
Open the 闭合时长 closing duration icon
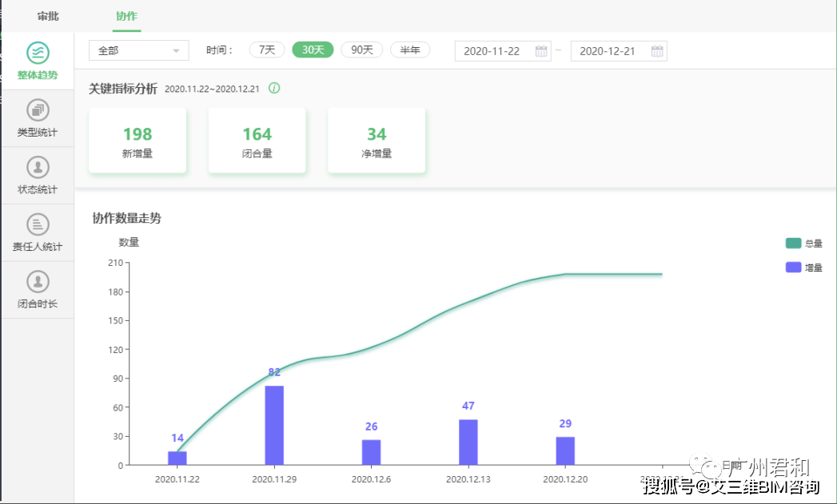pos(38,281)
